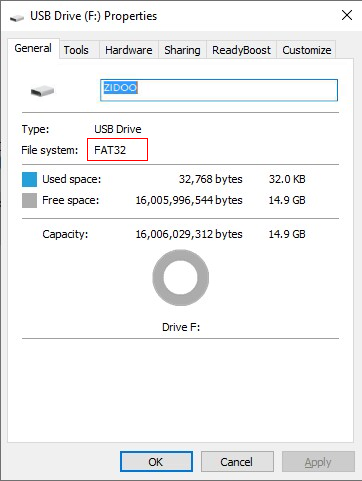The image size is (362, 481).
Task: Confirm with the OK button
Action: coord(156,462)
